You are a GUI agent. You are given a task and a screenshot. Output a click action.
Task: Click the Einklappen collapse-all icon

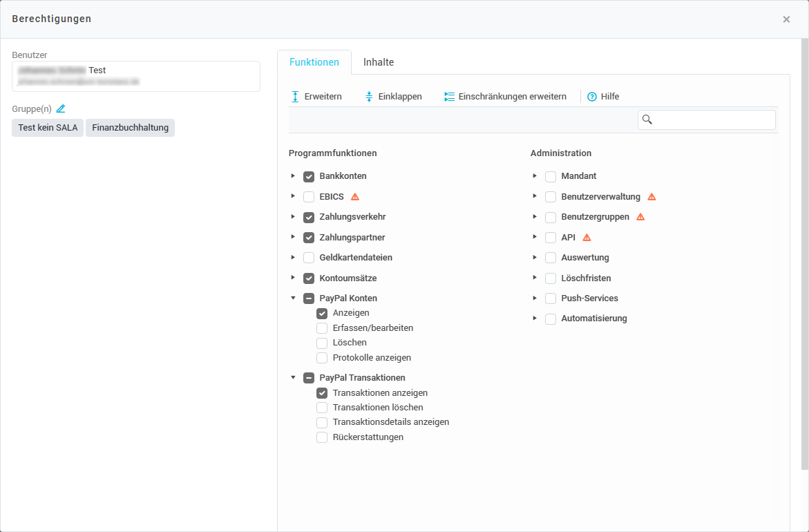coord(369,97)
